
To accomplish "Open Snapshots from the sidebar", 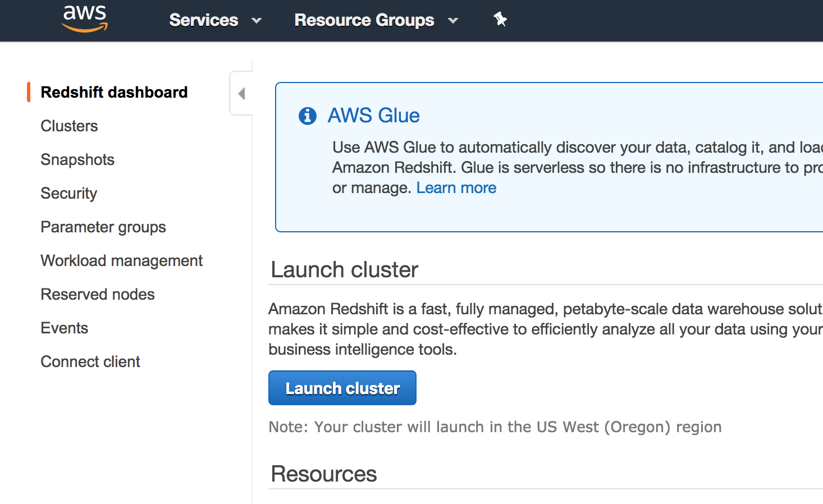I will pyautogui.click(x=77, y=159).
